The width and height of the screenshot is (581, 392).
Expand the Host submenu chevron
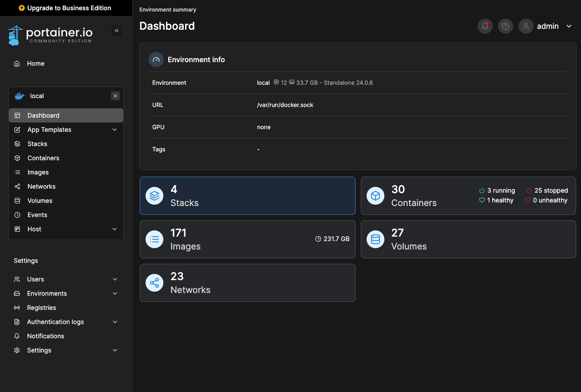tap(115, 229)
